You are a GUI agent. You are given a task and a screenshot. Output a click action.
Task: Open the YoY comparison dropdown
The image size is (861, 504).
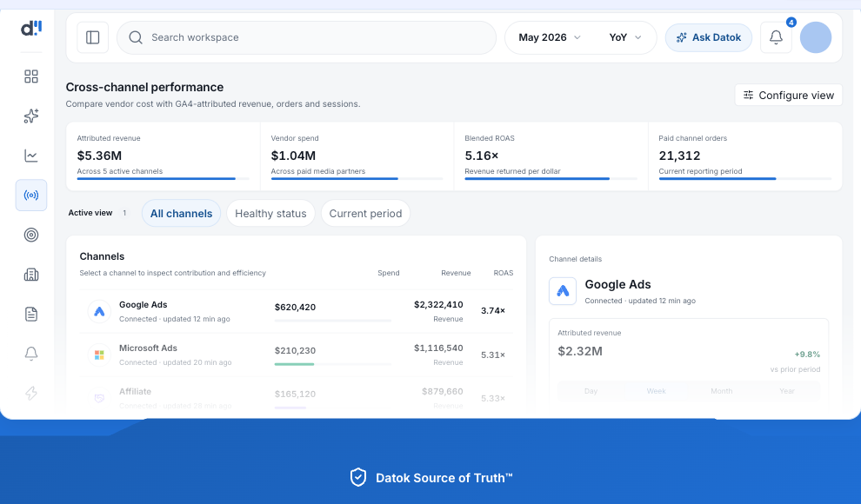pos(625,37)
